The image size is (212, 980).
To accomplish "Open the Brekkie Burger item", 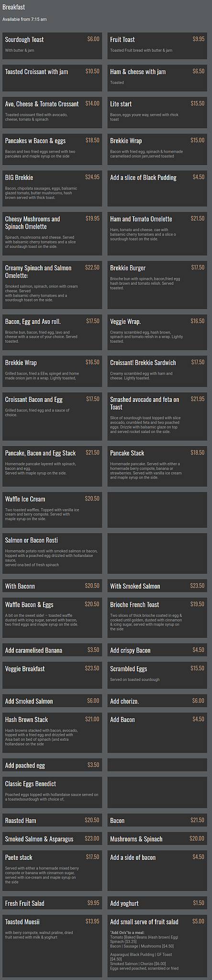I will tap(157, 285).
